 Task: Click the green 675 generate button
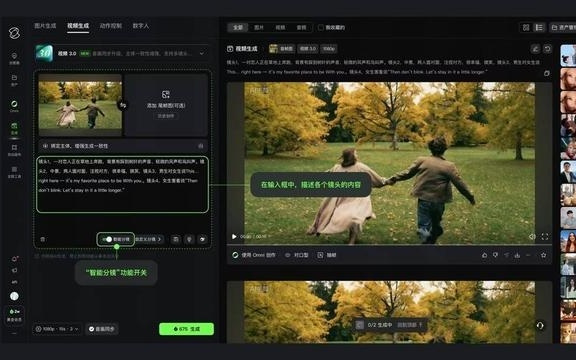pos(186,329)
